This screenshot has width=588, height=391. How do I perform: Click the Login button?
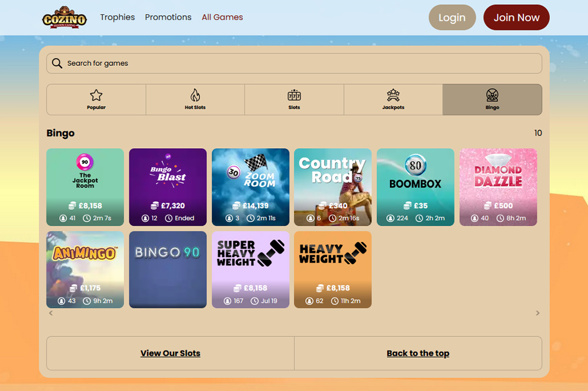(452, 18)
